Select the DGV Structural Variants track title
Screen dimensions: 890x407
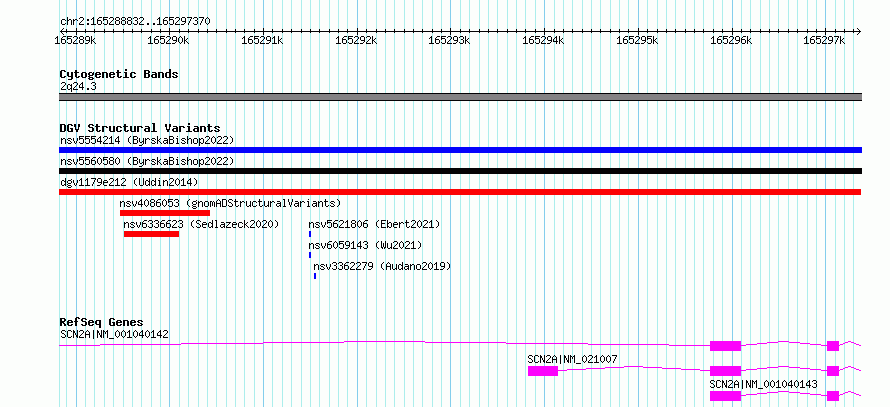click(x=140, y=128)
